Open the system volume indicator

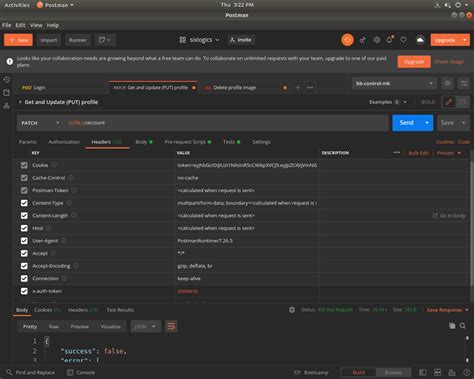447,5
